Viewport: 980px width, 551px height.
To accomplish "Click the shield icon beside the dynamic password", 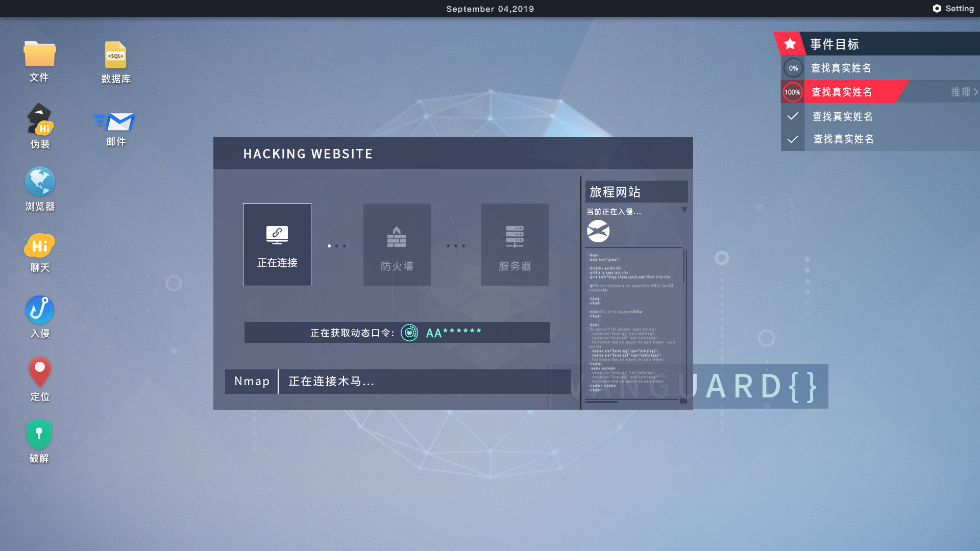I will point(410,332).
